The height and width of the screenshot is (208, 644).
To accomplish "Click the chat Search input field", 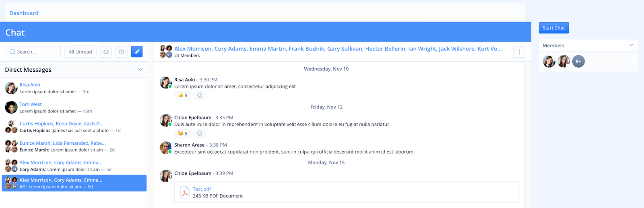I will coord(33,52).
